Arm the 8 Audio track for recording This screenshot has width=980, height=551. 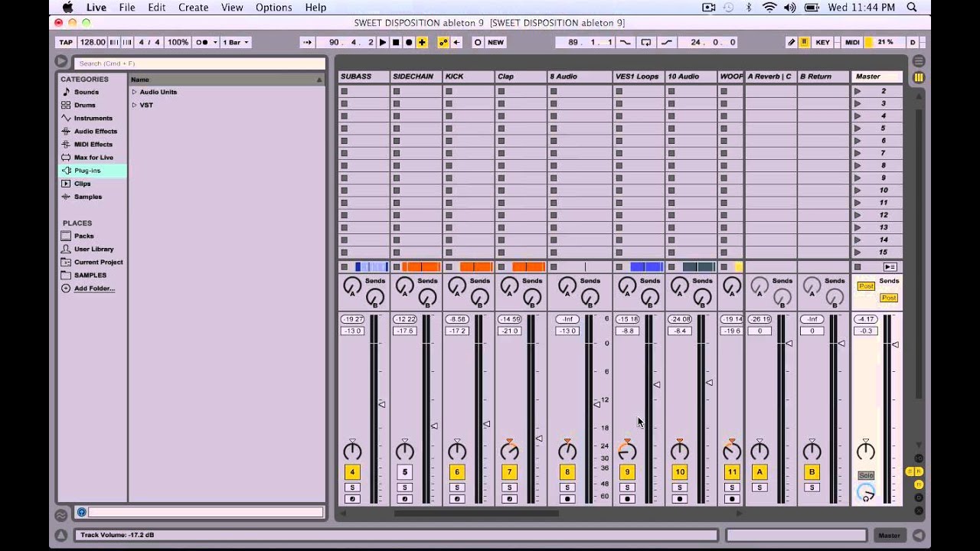pos(567,499)
